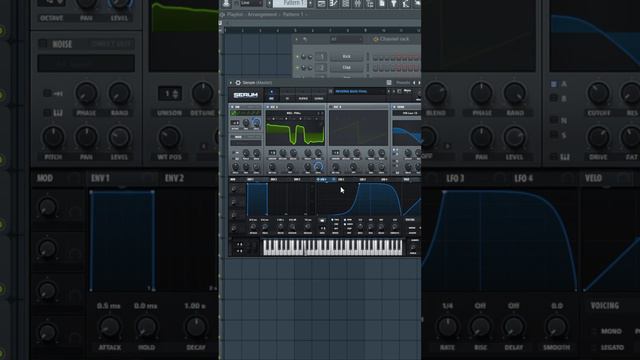Select the LFO 2 tab
Screen dimensions: 640x360
pos(341,179)
